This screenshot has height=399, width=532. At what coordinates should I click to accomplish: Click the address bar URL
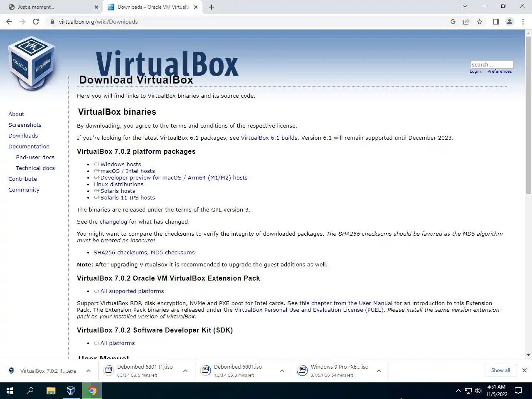click(x=98, y=22)
